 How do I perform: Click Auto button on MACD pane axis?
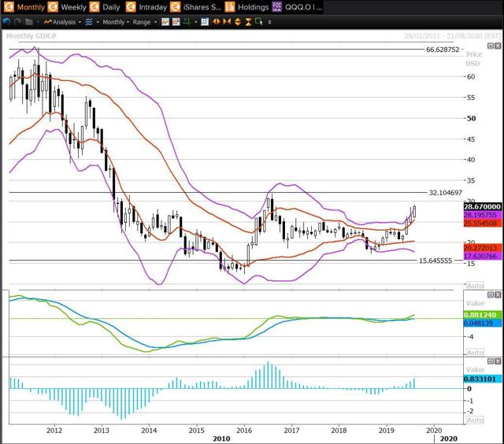pyautogui.click(x=475, y=353)
